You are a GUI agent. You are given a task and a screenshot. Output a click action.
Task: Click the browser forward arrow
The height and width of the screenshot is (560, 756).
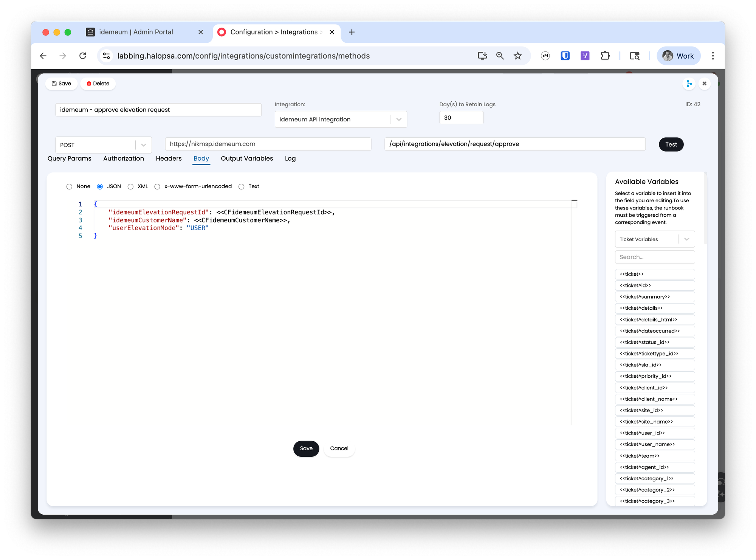click(63, 56)
